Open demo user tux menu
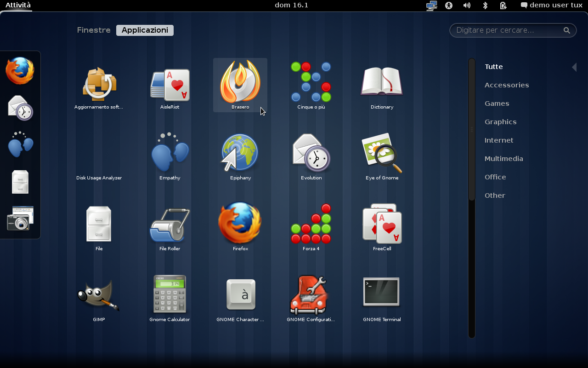Image resolution: width=588 pixels, height=368 pixels. (x=551, y=5)
